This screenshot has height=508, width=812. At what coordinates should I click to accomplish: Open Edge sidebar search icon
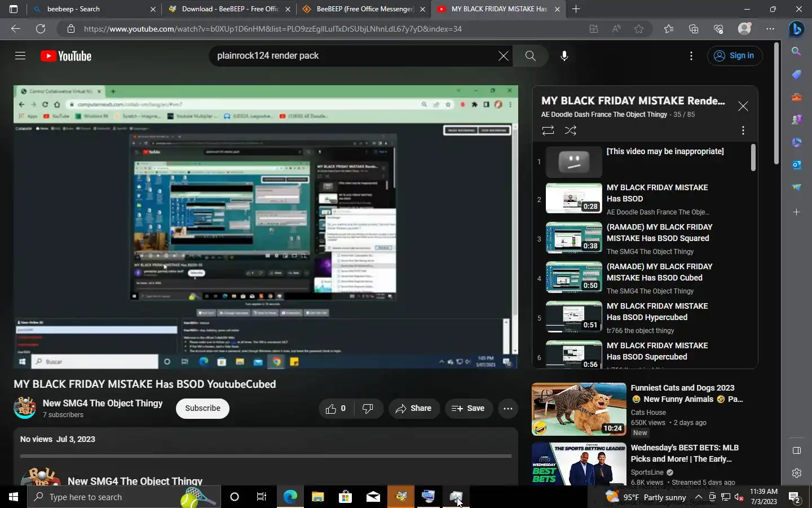tap(796, 51)
